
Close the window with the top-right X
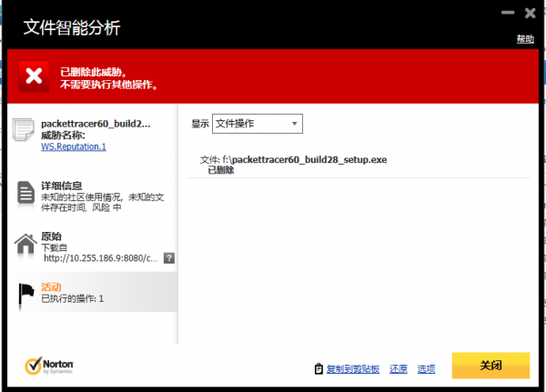coord(530,13)
